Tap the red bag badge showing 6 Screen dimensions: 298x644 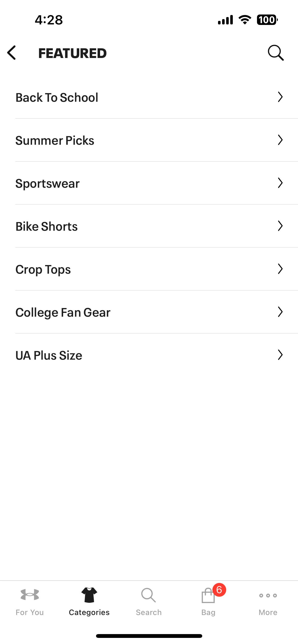point(219,590)
